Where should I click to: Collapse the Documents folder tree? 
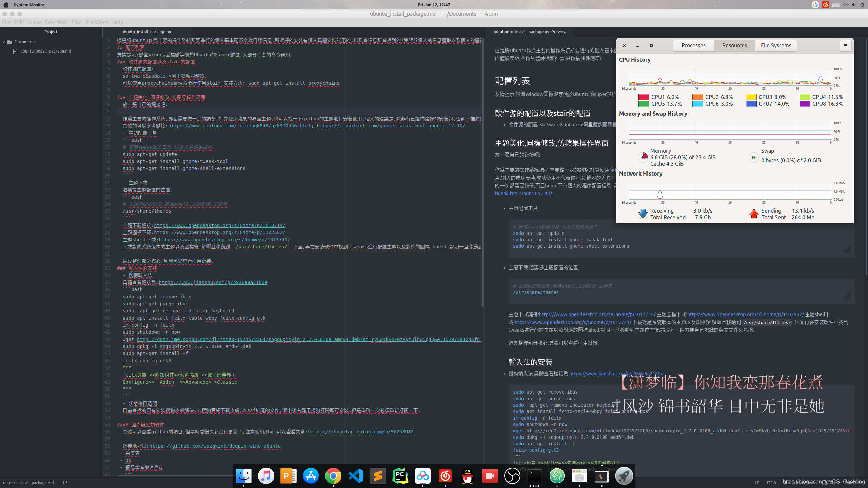point(4,42)
